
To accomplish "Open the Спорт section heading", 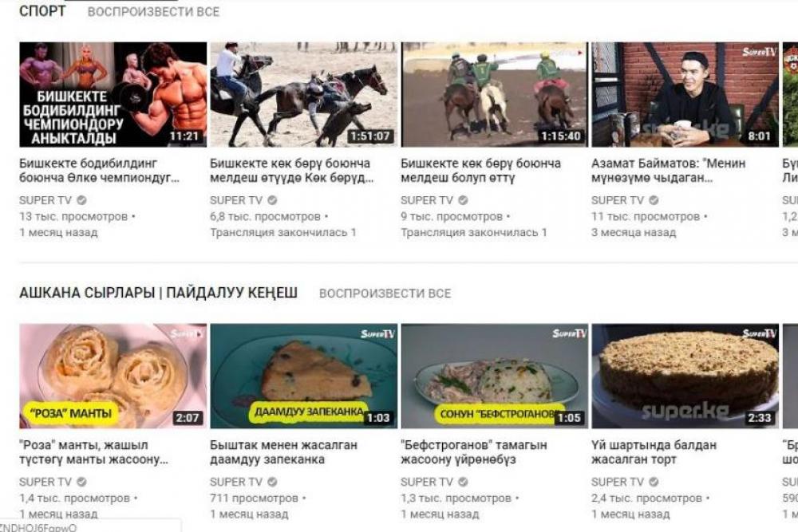I will pyautogui.click(x=42, y=11).
